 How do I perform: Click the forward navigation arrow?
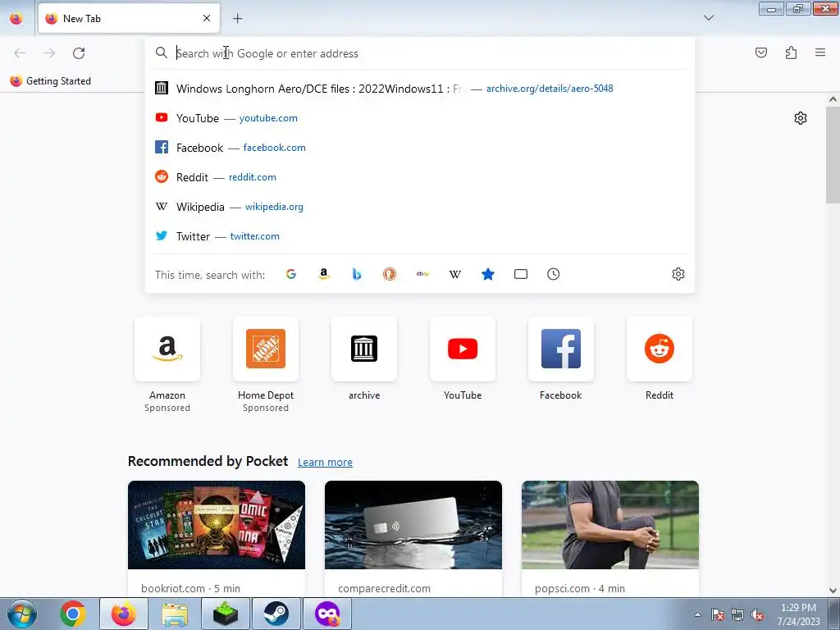(49, 53)
